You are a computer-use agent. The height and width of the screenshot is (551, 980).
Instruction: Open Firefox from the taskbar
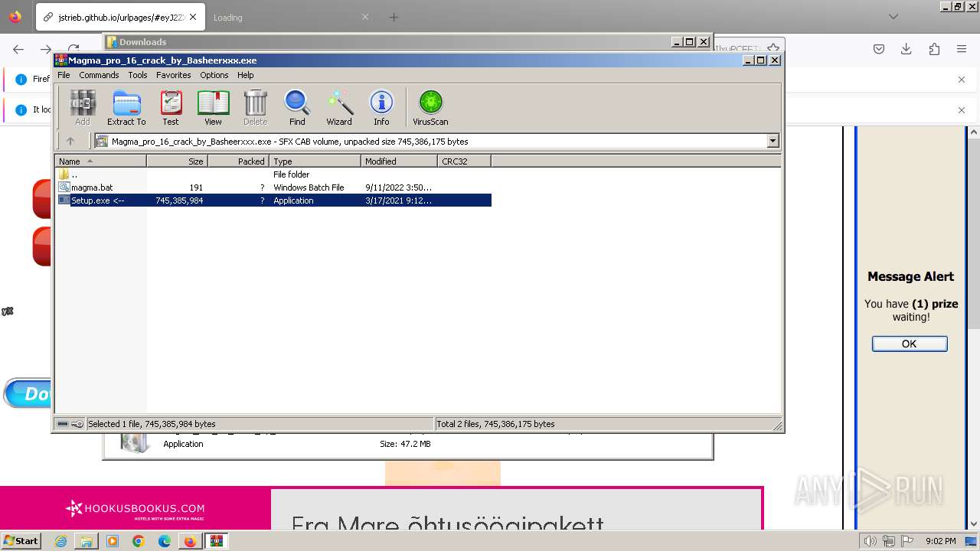click(x=190, y=541)
